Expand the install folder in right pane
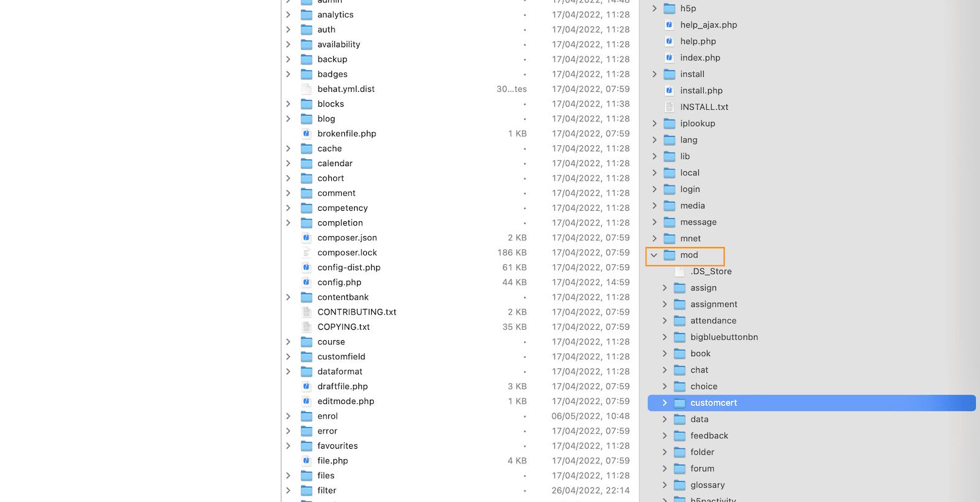The image size is (980, 502). (x=654, y=74)
